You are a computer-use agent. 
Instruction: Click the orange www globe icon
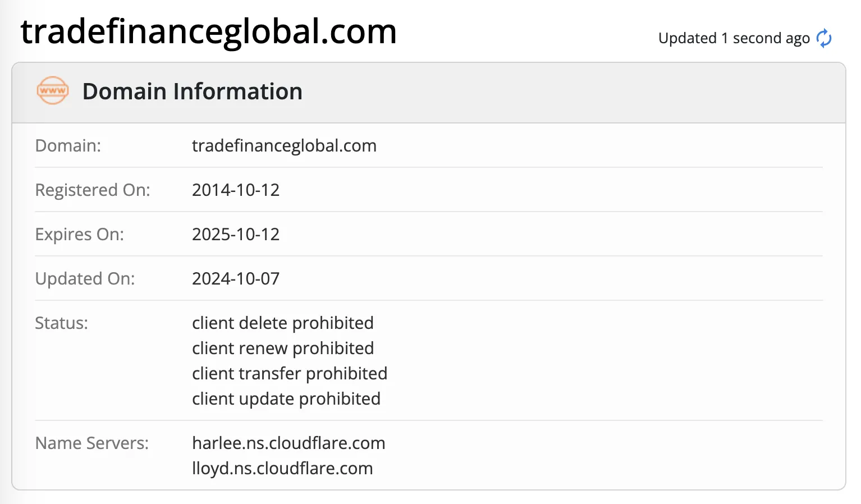click(53, 90)
